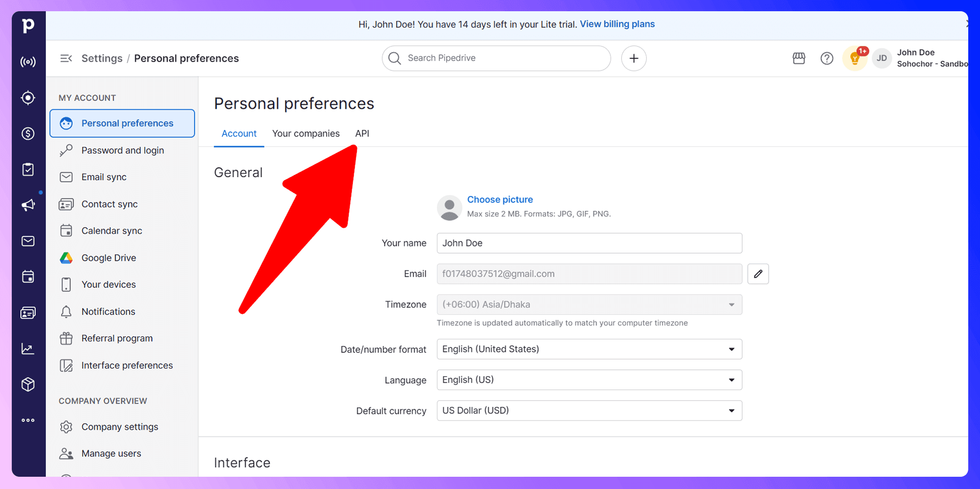The height and width of the screenshot is (489, 980).
Task: Open Calendar sync settings
Action: [x=112, y=231]
